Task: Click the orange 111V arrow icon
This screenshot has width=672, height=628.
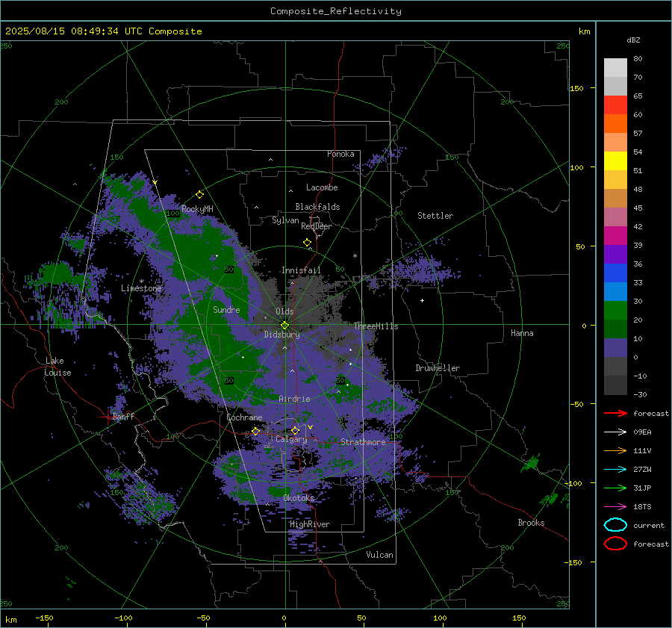Action: tap(615, 450)
